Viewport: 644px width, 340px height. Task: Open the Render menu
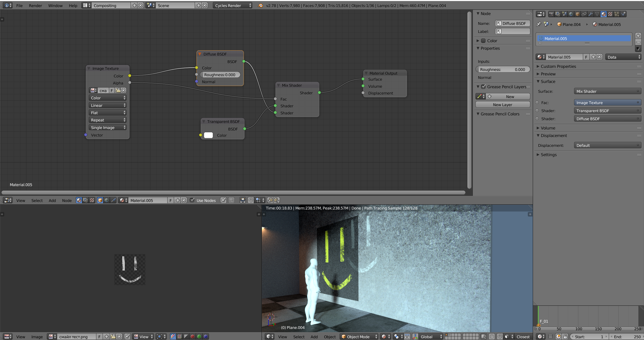click(35, 6)
